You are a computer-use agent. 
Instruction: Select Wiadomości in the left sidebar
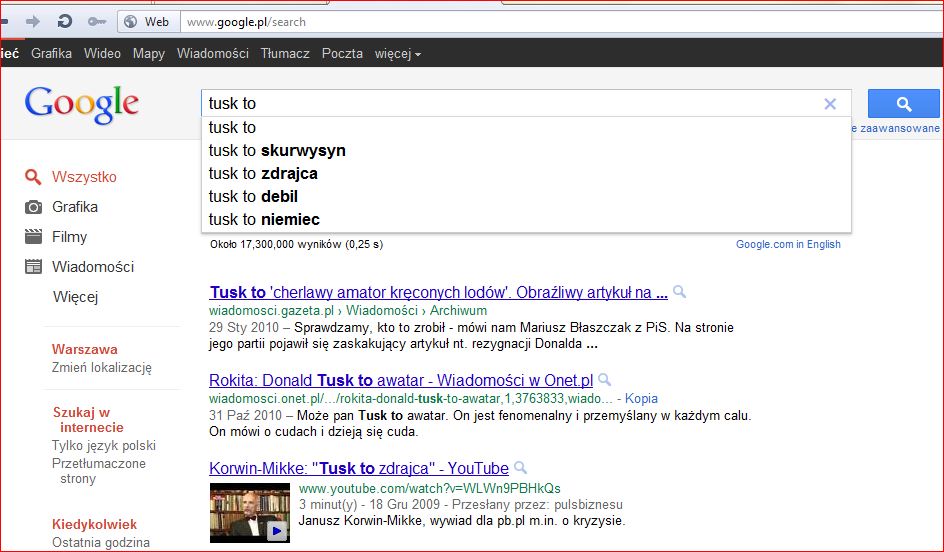click(x=93, y=267)
